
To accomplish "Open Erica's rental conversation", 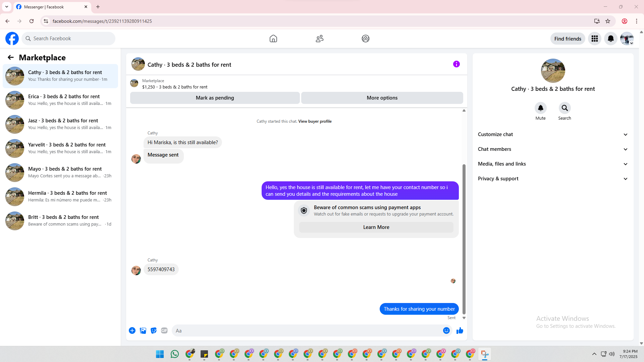I will click(60, 100).
